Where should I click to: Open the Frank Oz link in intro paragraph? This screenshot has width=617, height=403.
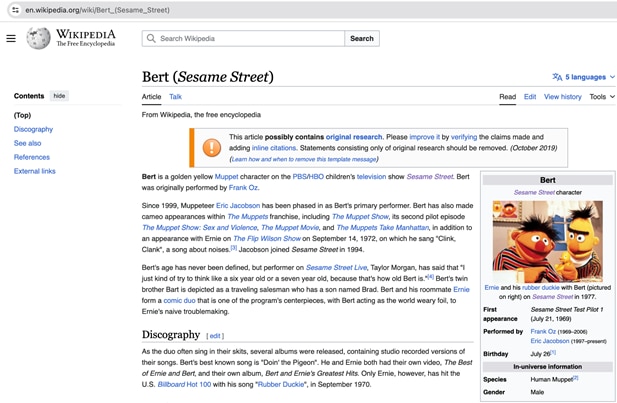[243, 188]
